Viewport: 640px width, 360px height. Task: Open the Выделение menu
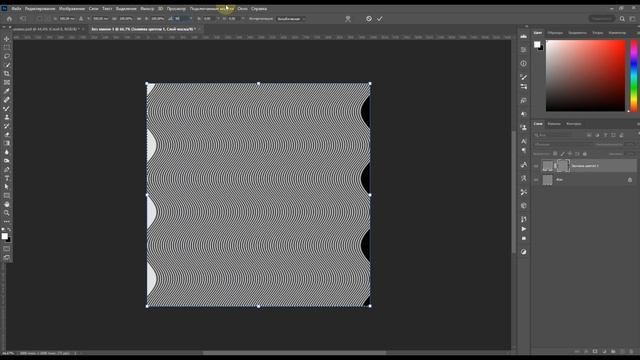coord(126,9)
